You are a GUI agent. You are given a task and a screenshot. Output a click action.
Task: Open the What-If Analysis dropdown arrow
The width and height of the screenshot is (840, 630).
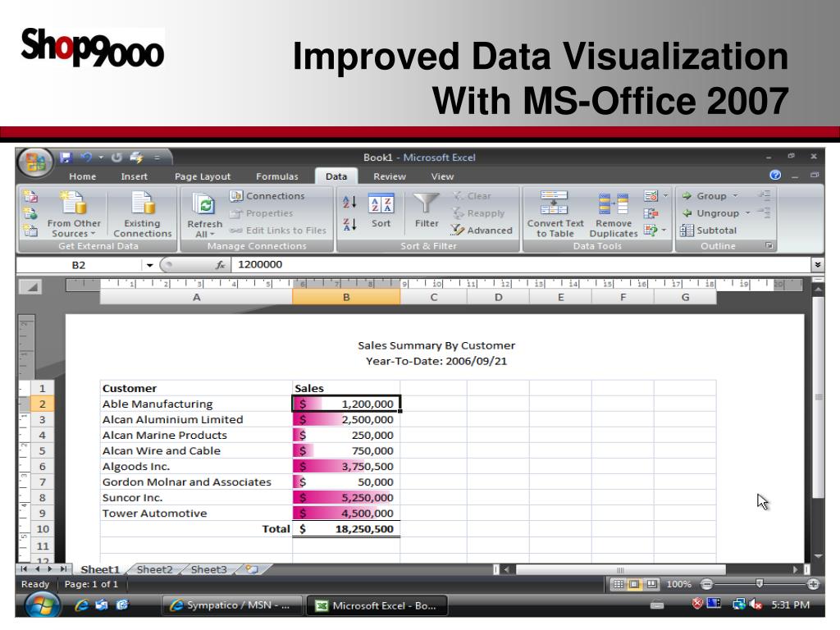click(x=664, y=231)
